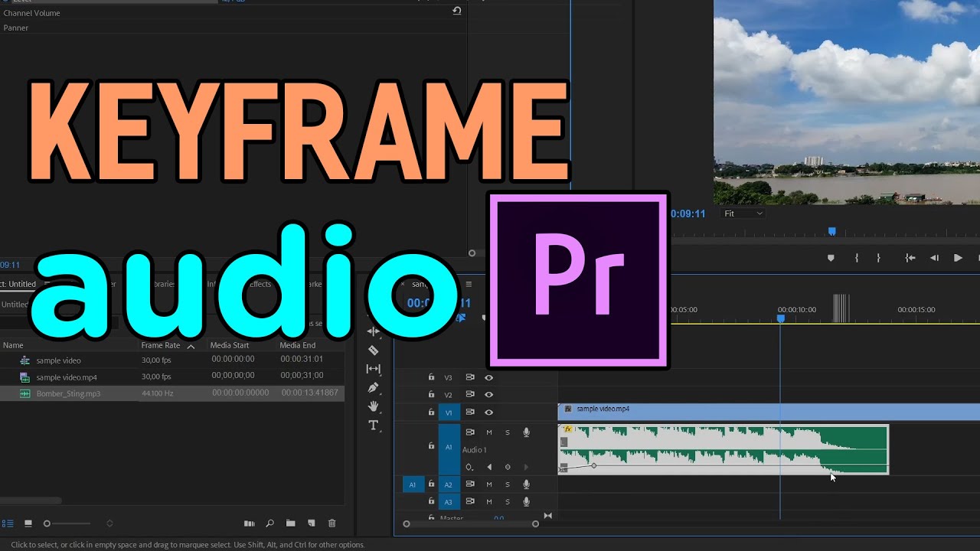
Task: Switch Project panel to Icon View
Action: point(28,523)
